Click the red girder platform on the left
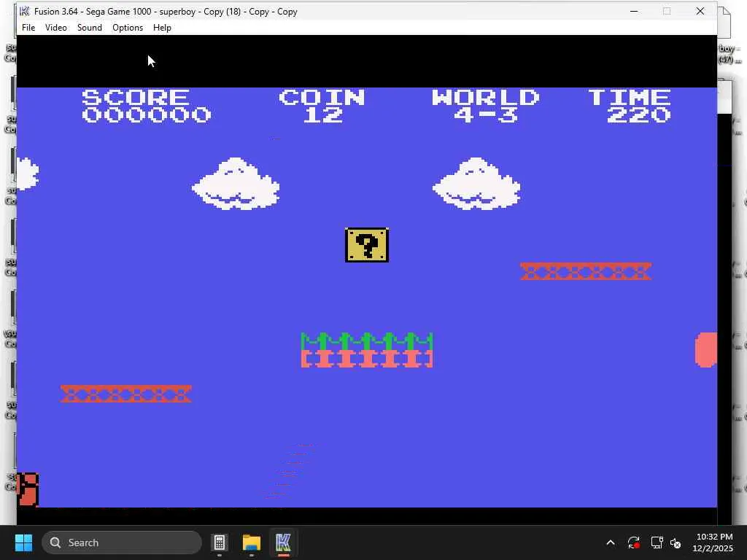Screen dimensions: 747x560 click(125, 394)
